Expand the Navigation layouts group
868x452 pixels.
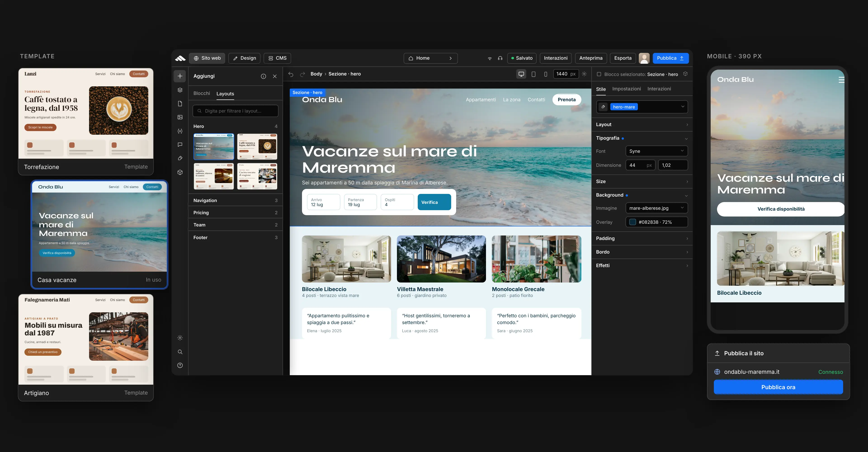click(235, 200)
